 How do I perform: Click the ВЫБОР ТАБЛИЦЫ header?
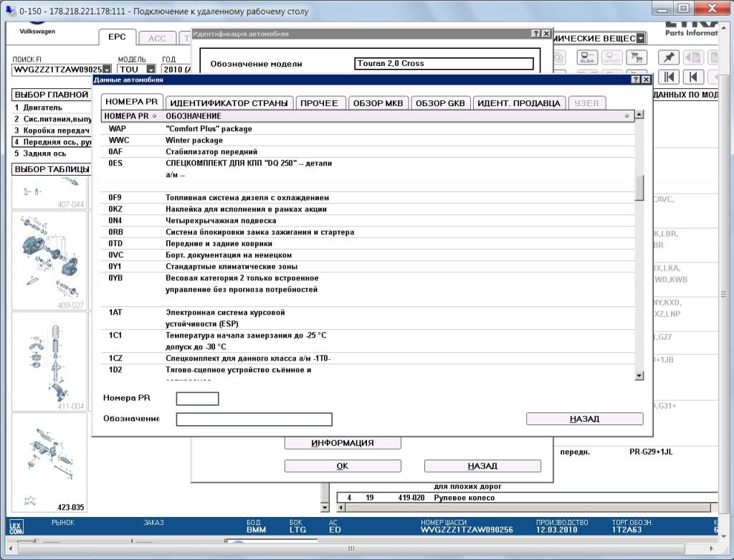click(x=52, y=169)
